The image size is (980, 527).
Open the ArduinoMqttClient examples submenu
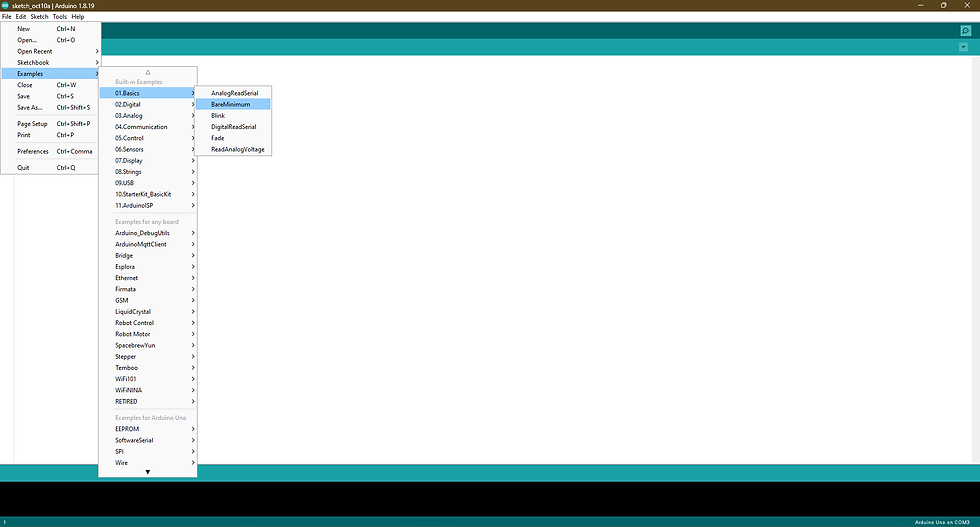[x=148, y=244]
